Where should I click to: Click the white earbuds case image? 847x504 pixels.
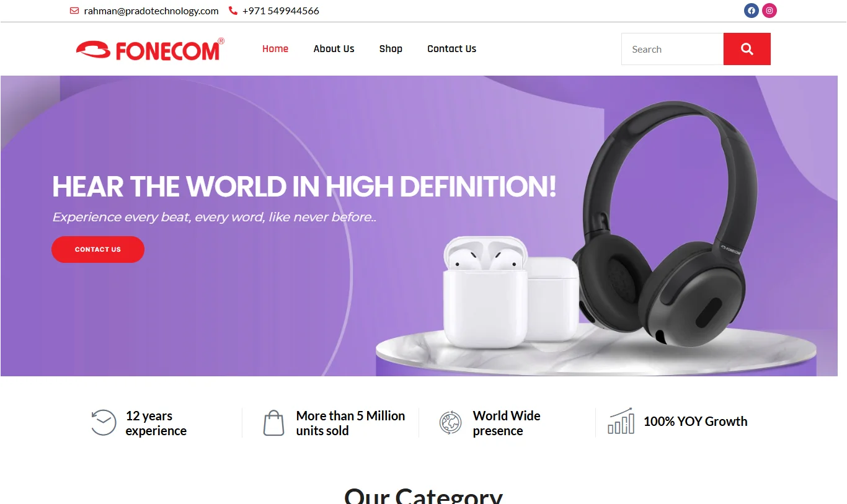[512, 291]
